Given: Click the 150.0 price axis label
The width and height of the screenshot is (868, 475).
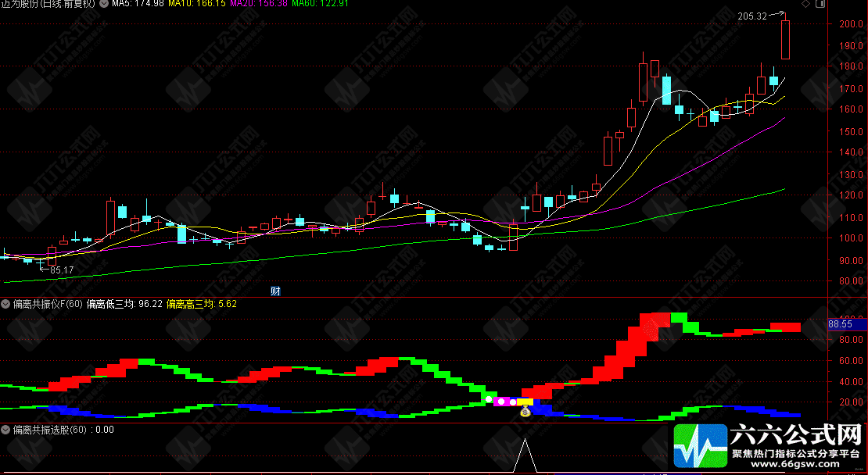Looking at the screenshot, I should pos(850,131).
